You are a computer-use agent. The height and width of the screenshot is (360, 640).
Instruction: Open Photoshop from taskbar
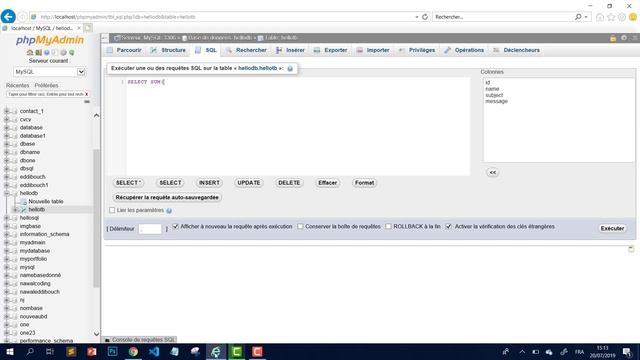click(x=112, y=351)
